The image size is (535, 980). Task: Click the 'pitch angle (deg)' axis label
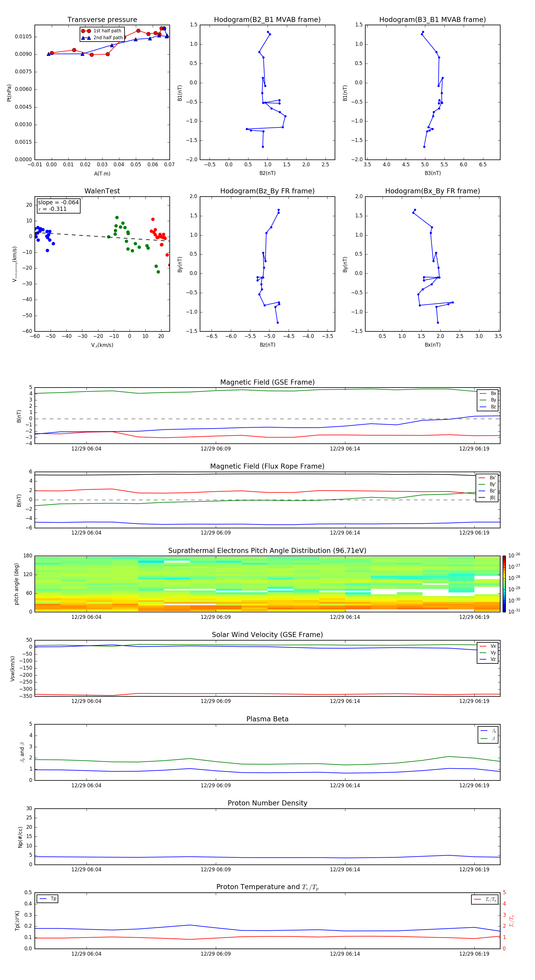(x=16, y=584)
